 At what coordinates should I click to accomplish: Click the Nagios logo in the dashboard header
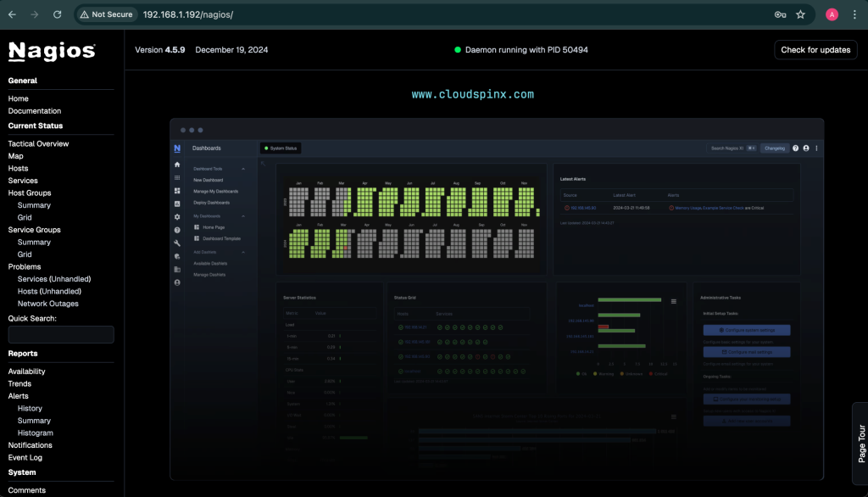click(x=177, y=148)
